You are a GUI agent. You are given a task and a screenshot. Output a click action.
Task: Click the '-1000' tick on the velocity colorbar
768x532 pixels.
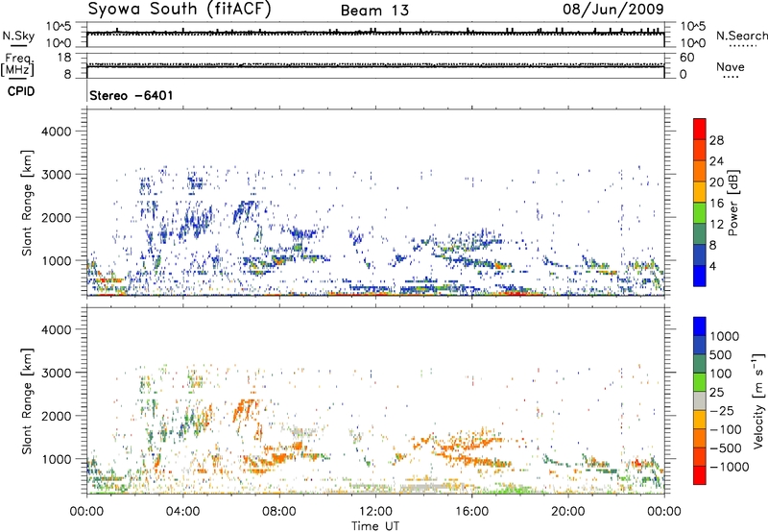730,467
